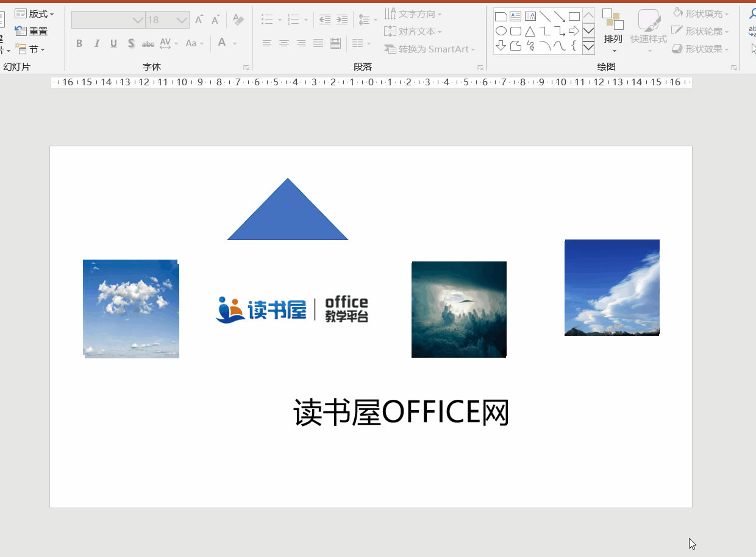Expand the shapes gallery with the bottom chevron

coord(589,47)
